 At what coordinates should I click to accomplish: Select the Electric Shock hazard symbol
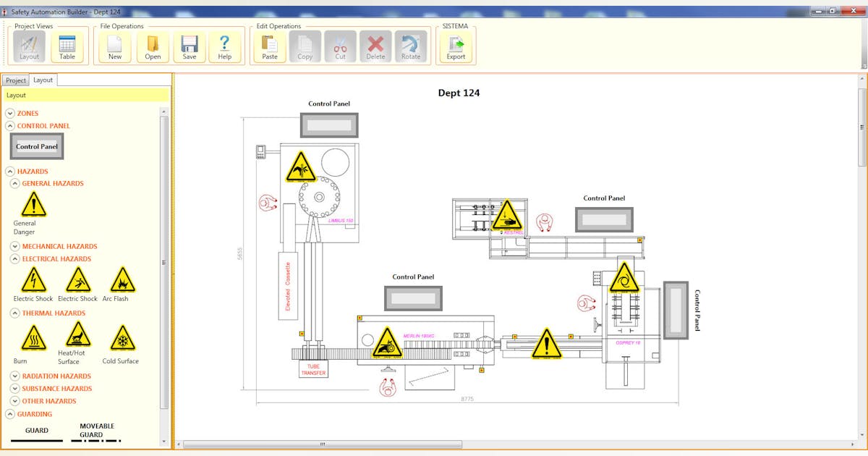pyautogui.click(x=32, y=279)
